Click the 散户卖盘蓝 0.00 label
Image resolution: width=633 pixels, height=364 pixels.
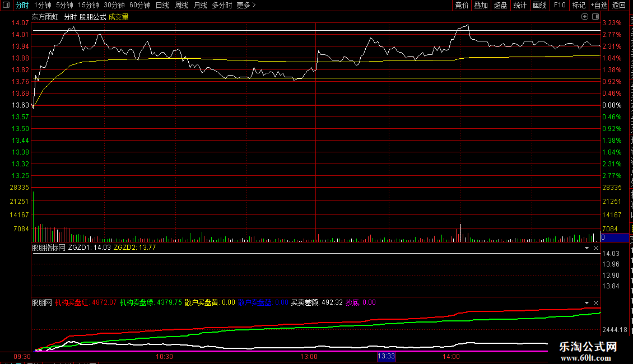point(263,302)
